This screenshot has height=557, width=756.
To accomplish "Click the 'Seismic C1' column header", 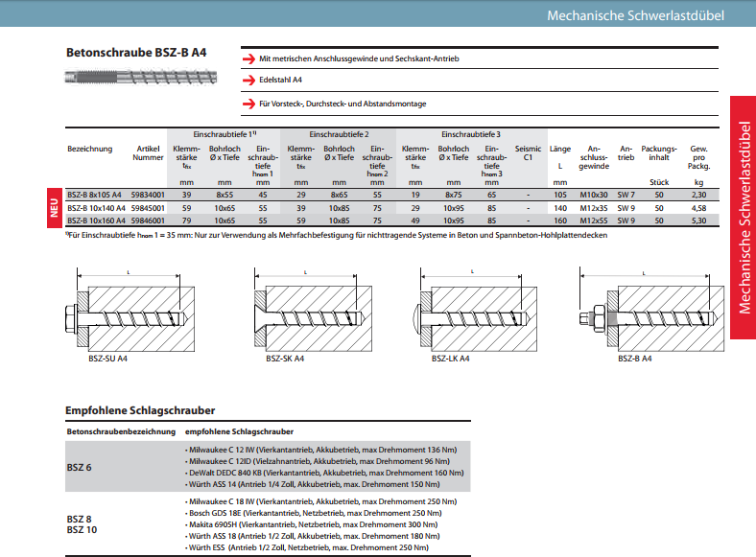I will point(528,153).
